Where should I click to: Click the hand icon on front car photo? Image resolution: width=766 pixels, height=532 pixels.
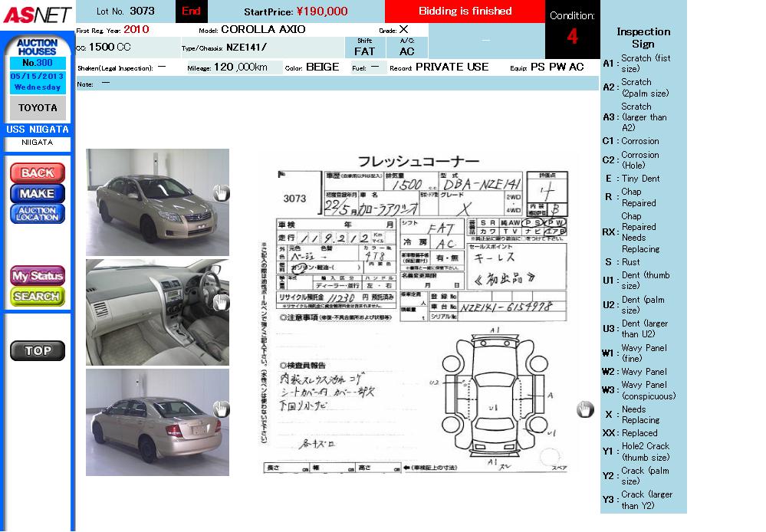pos(221,192)
